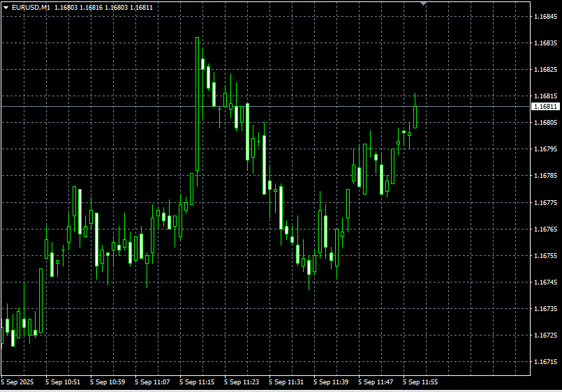
Task: Click the 1.16845 price scale label
Action: (545, 16)
